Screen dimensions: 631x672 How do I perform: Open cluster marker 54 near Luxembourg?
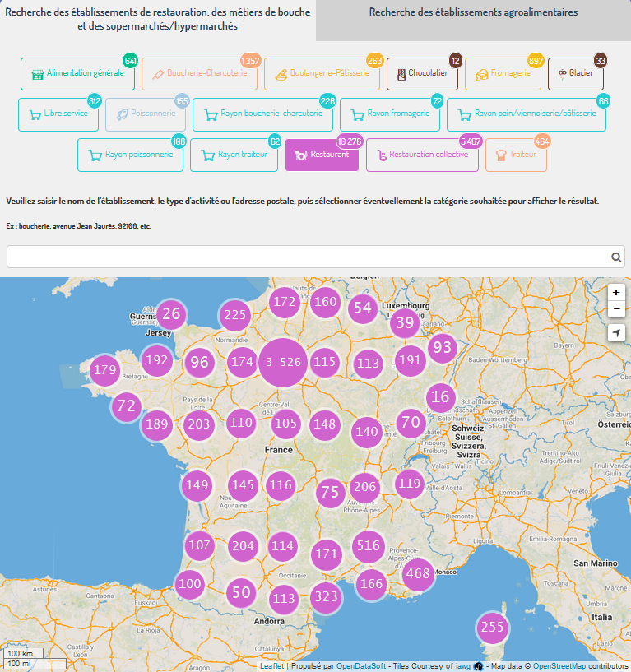(x=362, y=308)
